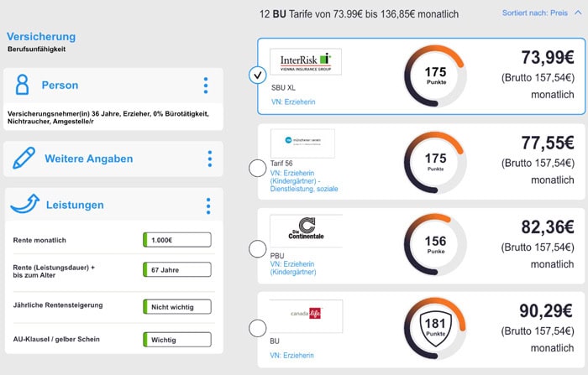
Task: Click the 73,99€ price
Action: click(548, 57)
